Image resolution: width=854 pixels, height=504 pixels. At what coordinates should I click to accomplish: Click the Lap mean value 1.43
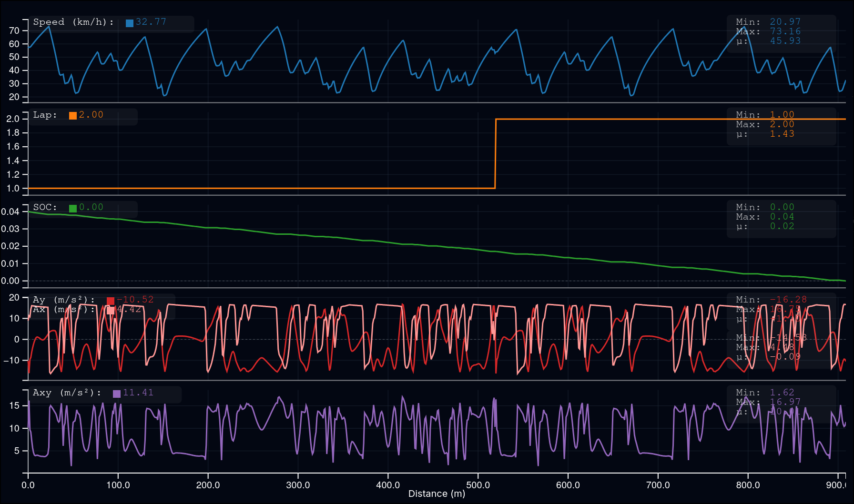pyautogui.click(x=782, y=134)
